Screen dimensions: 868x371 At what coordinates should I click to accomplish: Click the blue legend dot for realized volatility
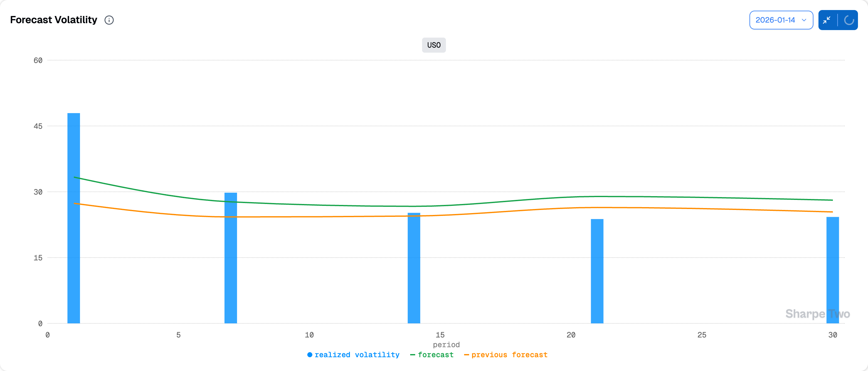click(310, 354)
